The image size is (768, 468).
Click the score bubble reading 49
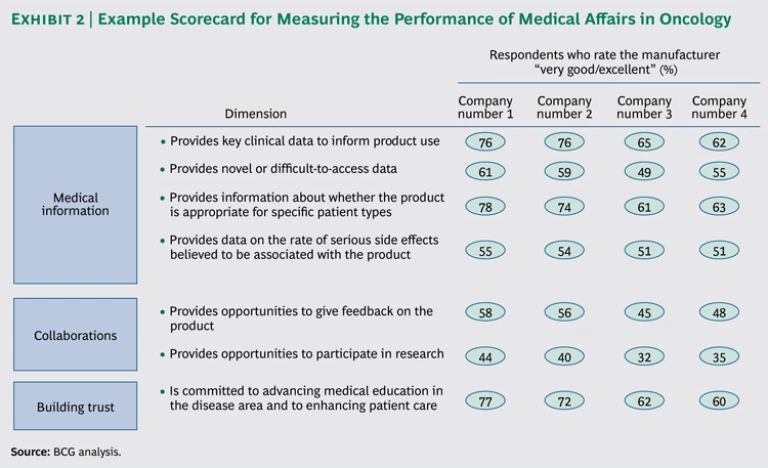click(643, 171)
